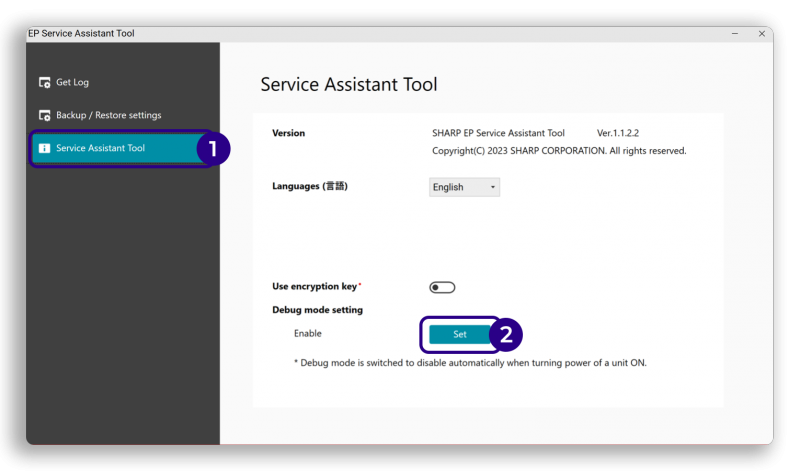Minimize the EP Service Assistant Tool window
Viewport: 800px width, 471px height.
[735, 34]
